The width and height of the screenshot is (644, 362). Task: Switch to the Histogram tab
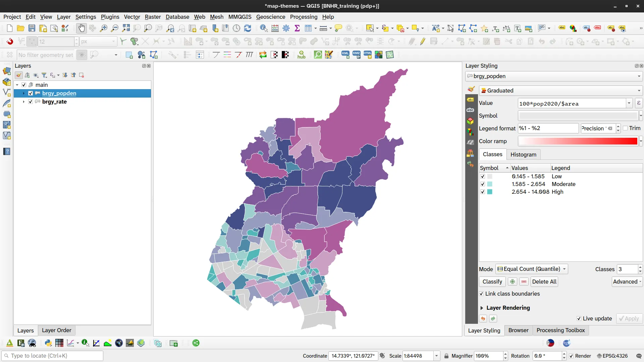(x=523, y=155)
